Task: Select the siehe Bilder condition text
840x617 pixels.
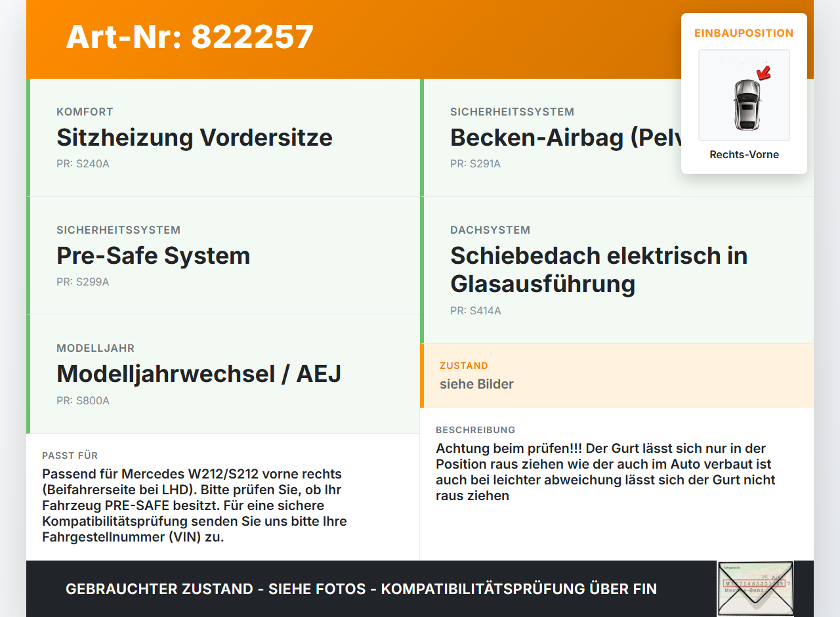Action: pyautogui.click(x=476, y=384)
